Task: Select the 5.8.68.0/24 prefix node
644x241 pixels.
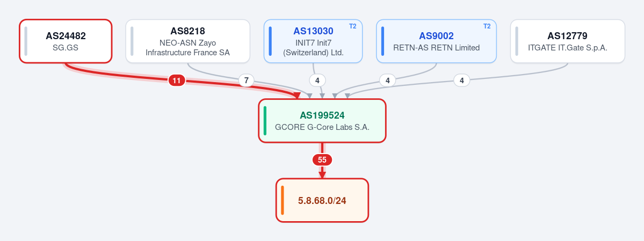Action: (x=322, y=200)
